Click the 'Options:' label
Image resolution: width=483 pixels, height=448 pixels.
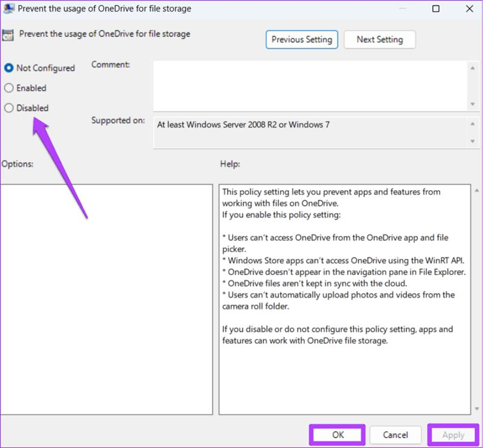[x=18, y=164]
